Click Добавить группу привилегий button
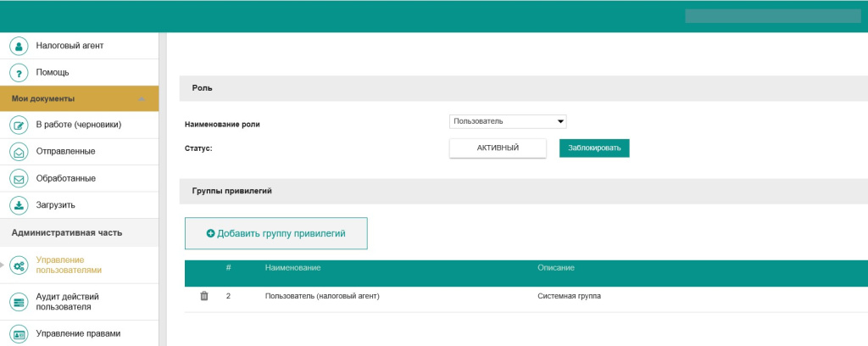This screenshot has height=346, width=868. pyautogui.click(x=276, y=233)
